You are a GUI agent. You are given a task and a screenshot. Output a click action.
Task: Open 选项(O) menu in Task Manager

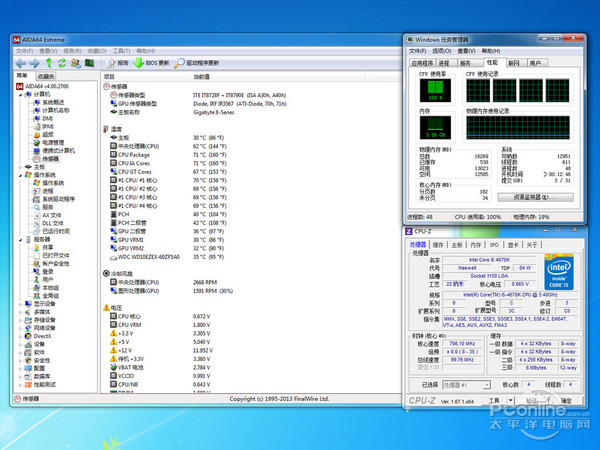pos(442,51)
